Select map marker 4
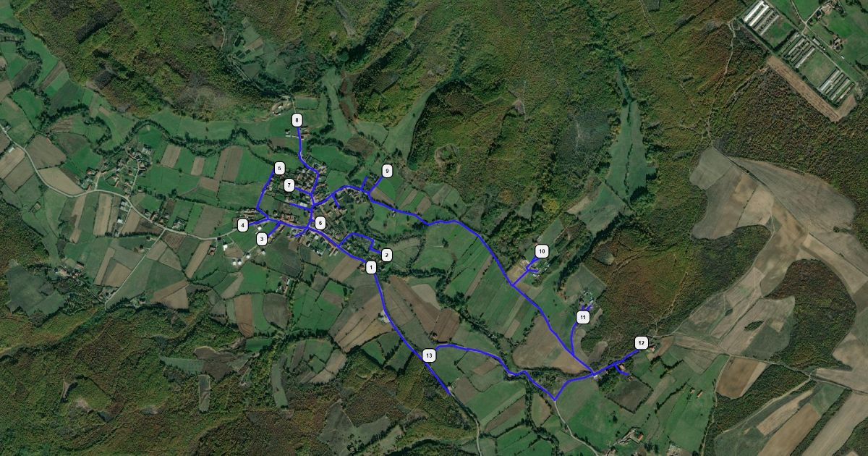The image size is (868, 456). [x=242, y=225]
